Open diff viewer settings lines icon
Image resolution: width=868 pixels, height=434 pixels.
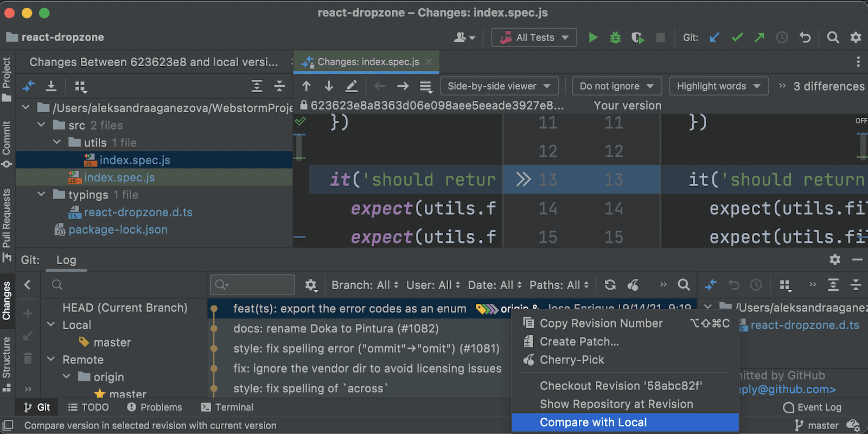pos(426,86)
